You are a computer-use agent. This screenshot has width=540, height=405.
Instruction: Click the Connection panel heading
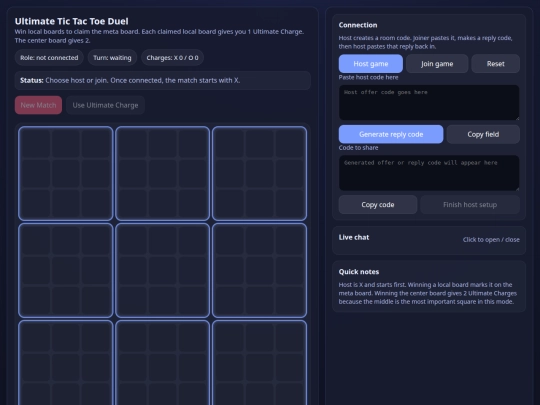[x=358, y=25]
